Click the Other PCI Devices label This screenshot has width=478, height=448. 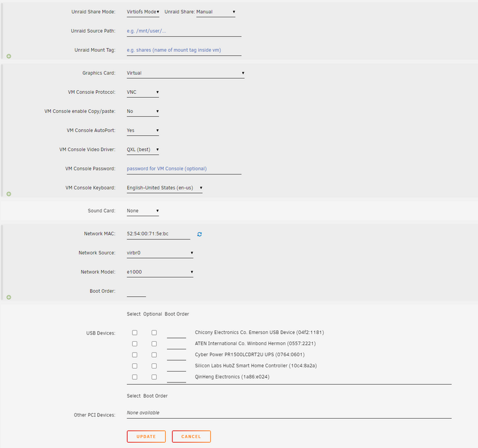click(94, 415)
